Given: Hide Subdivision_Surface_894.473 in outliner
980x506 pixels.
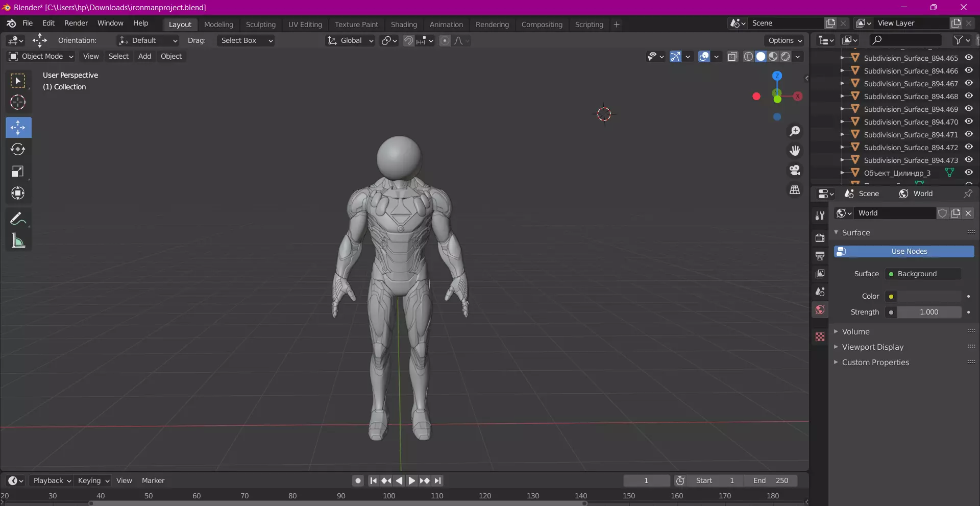Looking at the screenshot, I should (x=969, y=160).
